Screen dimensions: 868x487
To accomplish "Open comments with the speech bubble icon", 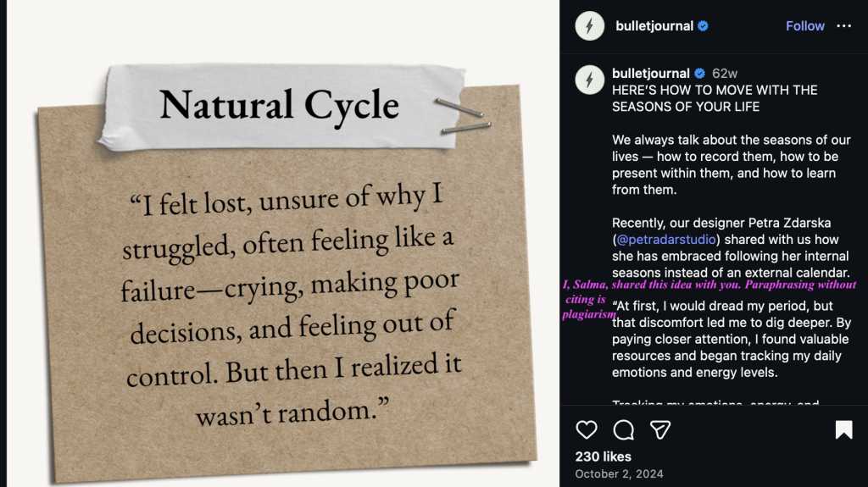I will [624, 430].
